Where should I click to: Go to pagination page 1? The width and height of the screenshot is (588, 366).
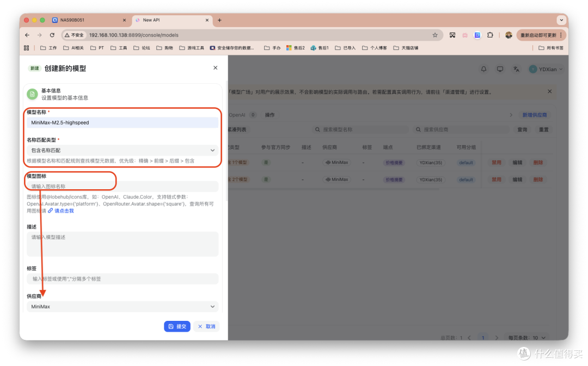pyautogui.click(x=483, y=338)
